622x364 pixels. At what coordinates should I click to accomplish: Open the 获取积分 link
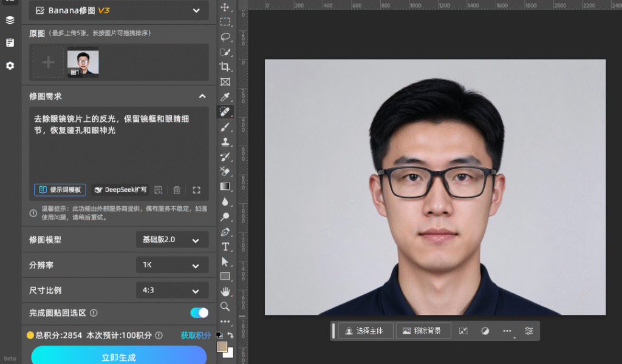click(196, 335)
